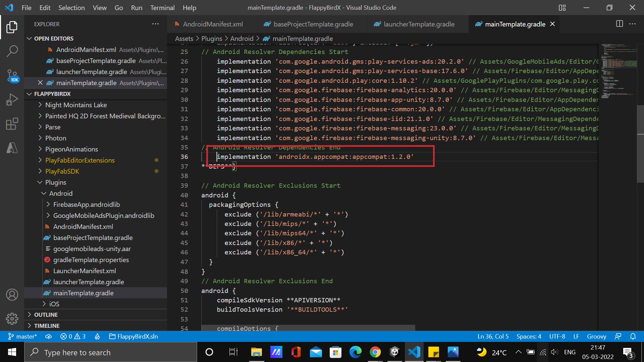Viewport: 644px width, 362px height.
Task: Split the editor to the right
Action: point(620,24)
